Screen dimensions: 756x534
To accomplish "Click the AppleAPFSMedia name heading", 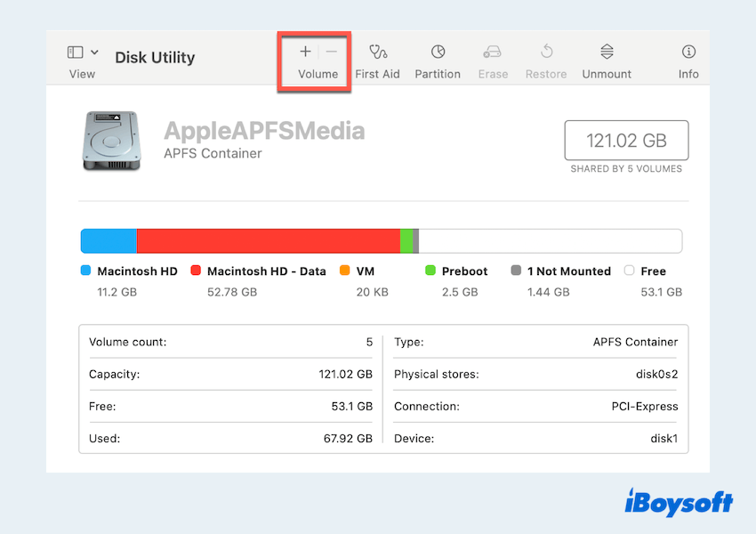I will (264, 131).
